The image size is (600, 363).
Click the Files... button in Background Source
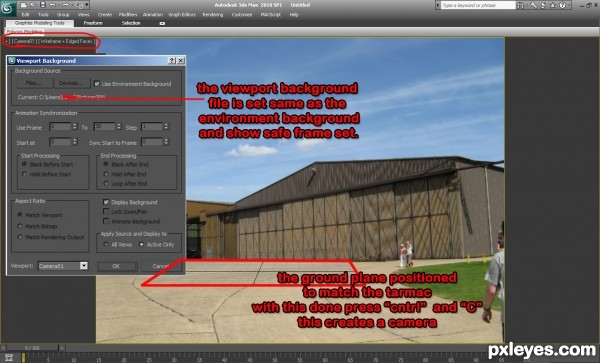click(34, 83)
